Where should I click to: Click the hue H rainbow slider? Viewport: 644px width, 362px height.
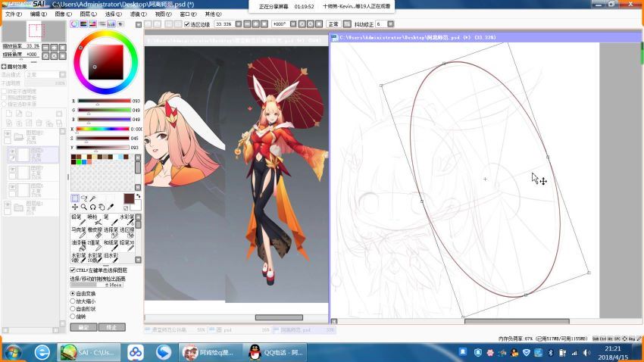[103, 129]
